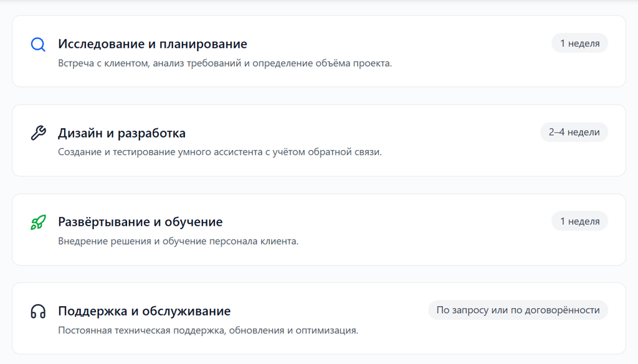Click the «1 неделя» badge in deployment card
Screen dimensions: 638x364
click(579, 221)
